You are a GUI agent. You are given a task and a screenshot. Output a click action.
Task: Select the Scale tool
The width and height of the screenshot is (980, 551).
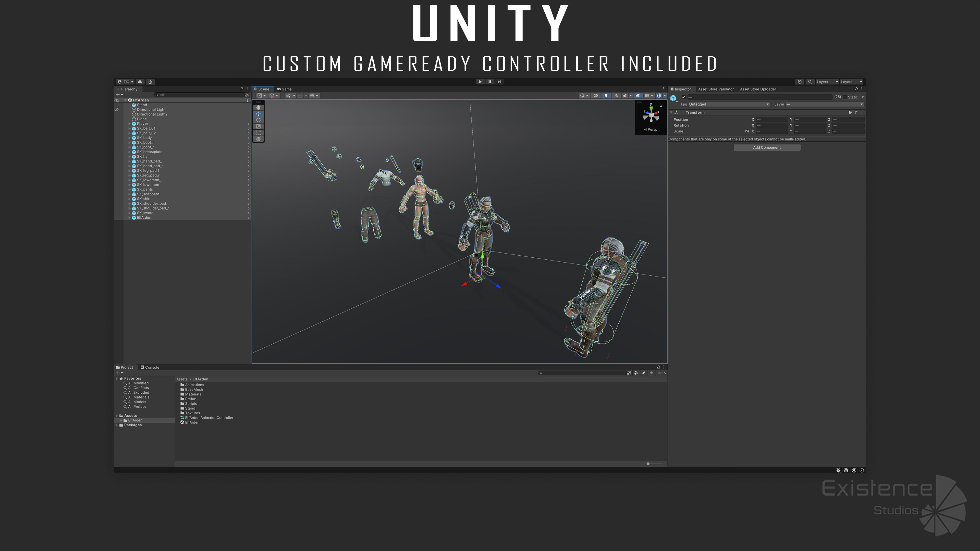coord(258,126)
